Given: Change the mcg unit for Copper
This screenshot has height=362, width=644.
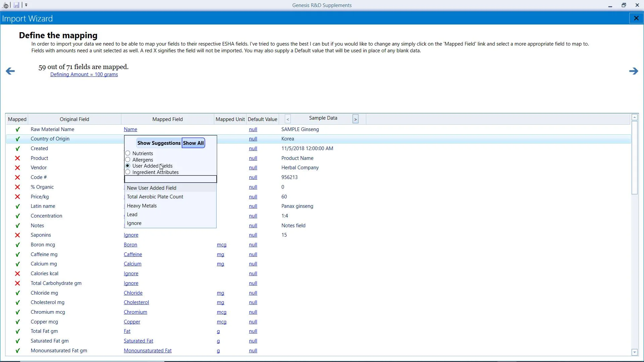Looking at the screenshot, I should point(222,322).
